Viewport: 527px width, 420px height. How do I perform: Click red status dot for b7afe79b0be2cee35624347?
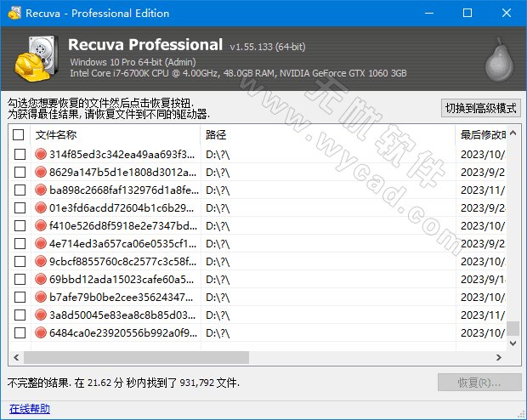coord(40,297)
